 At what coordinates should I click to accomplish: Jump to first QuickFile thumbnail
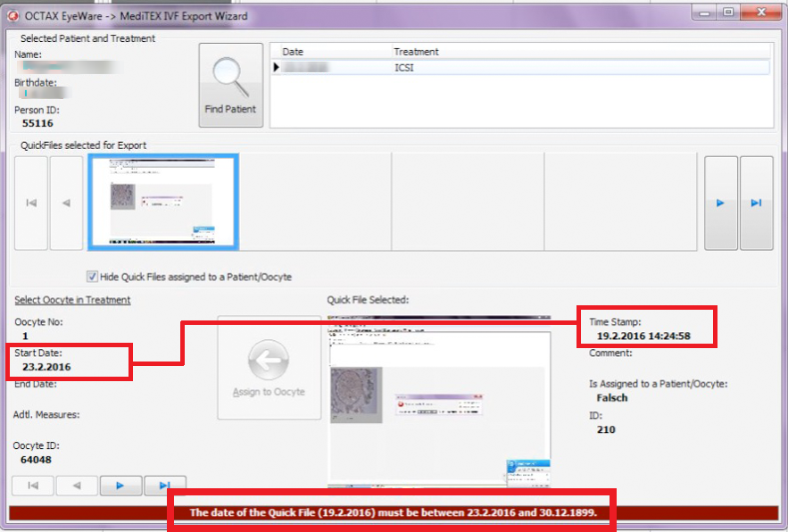31,204
